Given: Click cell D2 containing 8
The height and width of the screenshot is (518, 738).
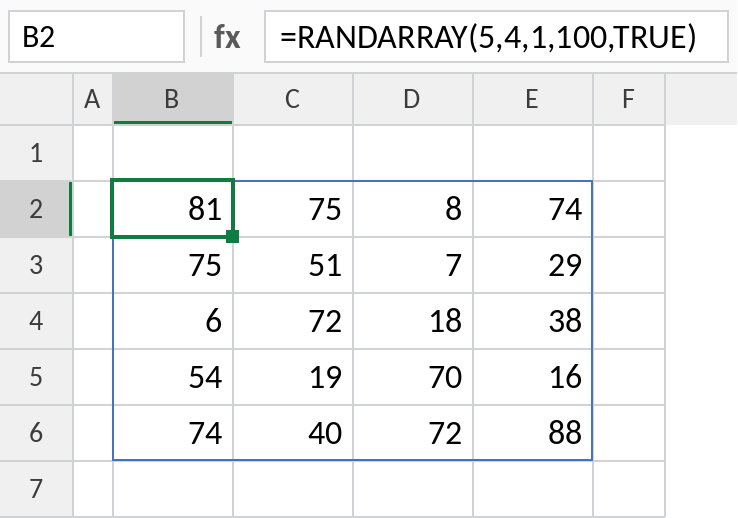Looking at the screenshot, I should (x=413, y=209).
